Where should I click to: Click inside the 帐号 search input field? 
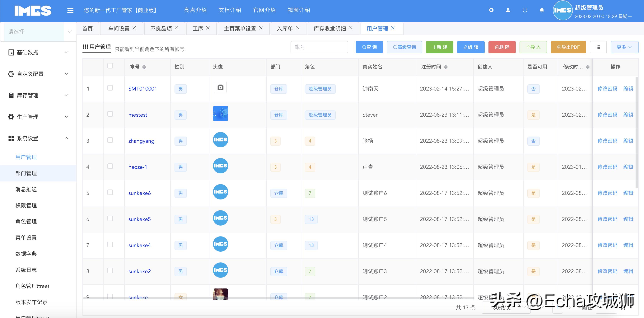(x=319, y=47)
